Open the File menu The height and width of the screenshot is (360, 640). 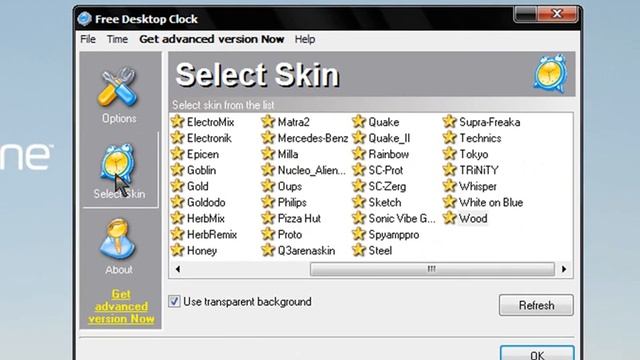coord(88,39)
